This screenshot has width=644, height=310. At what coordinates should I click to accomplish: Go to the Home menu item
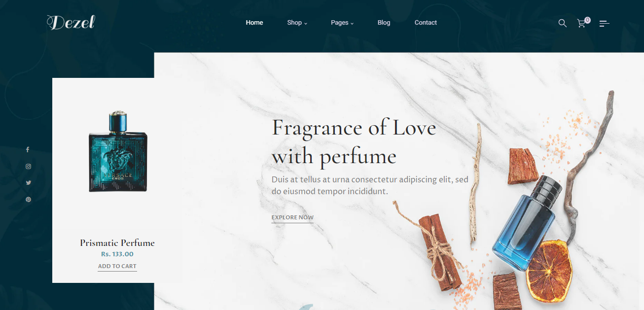coord(254,23)
